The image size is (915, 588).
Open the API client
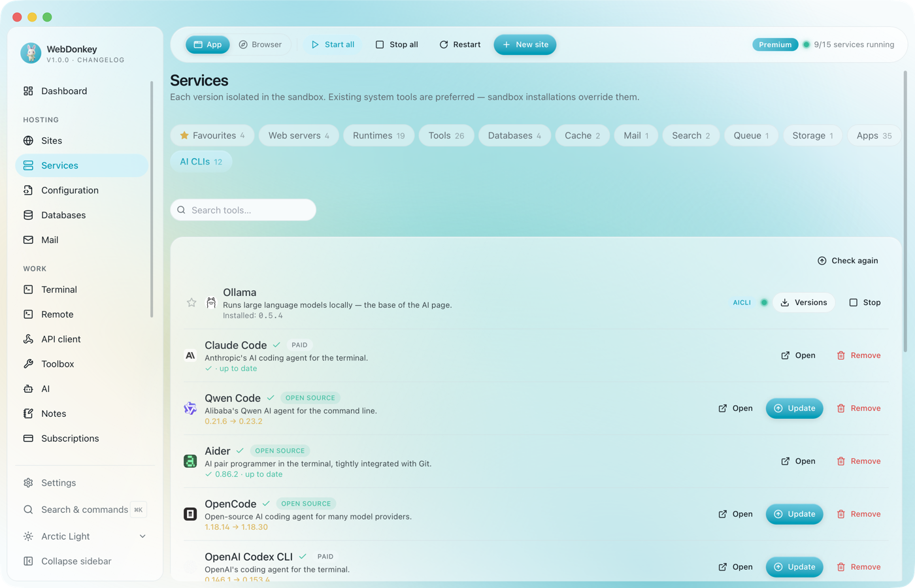(x=82, y=339)
